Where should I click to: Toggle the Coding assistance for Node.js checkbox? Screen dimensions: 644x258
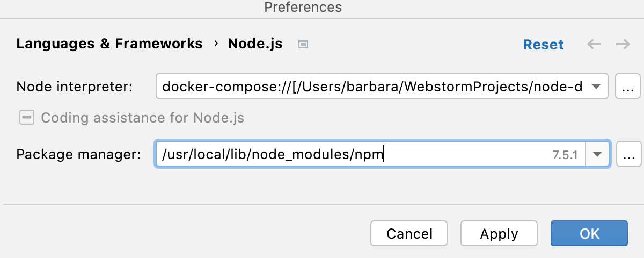click(x=27, y=118)
